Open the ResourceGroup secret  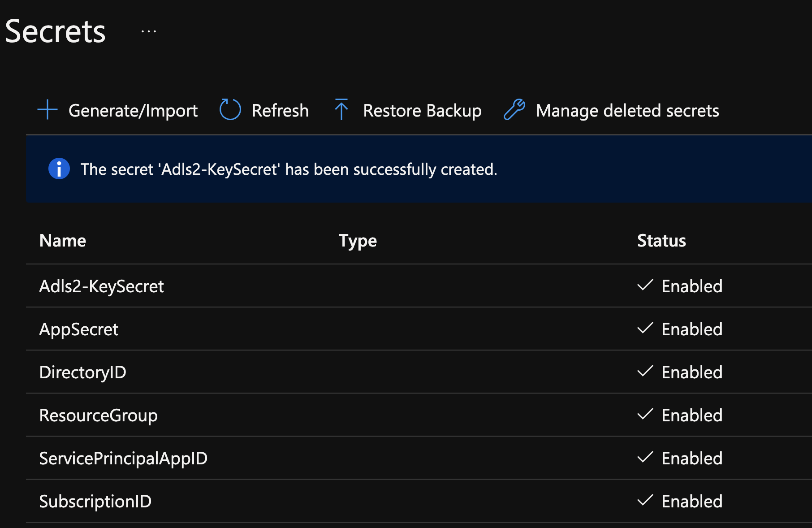99,415
